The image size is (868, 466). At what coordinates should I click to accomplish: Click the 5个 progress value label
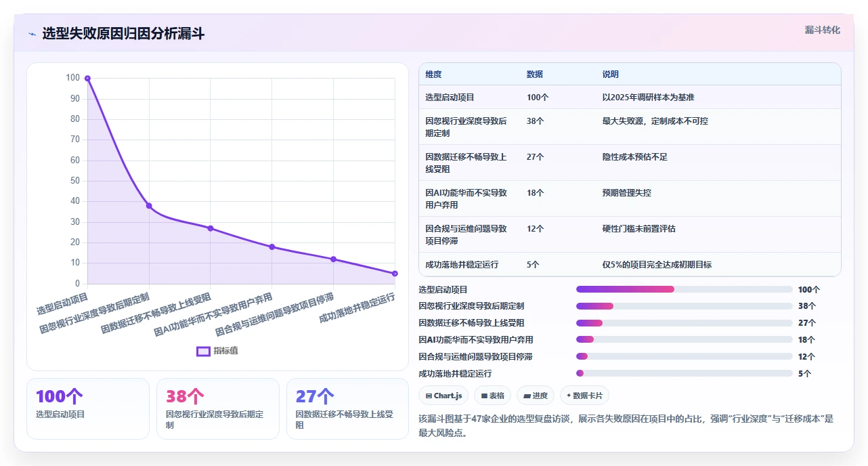(804, 374)
